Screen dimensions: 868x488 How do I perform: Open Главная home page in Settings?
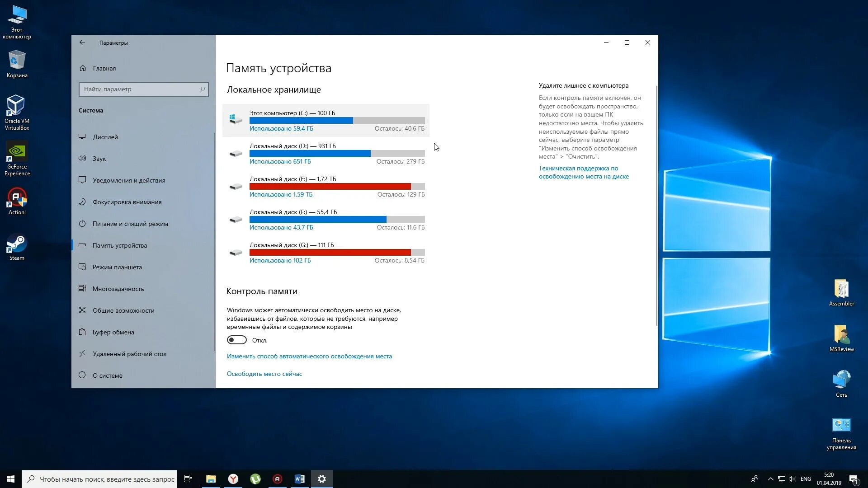pyautogui.click(x=104, y=68)
